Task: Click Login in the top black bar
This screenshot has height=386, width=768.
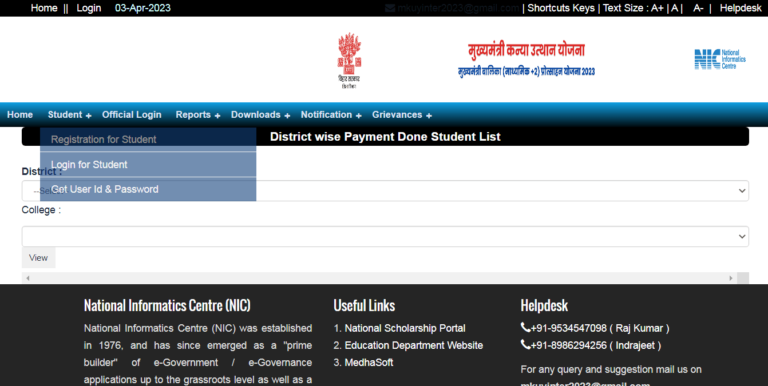Action: pos(89,8)
